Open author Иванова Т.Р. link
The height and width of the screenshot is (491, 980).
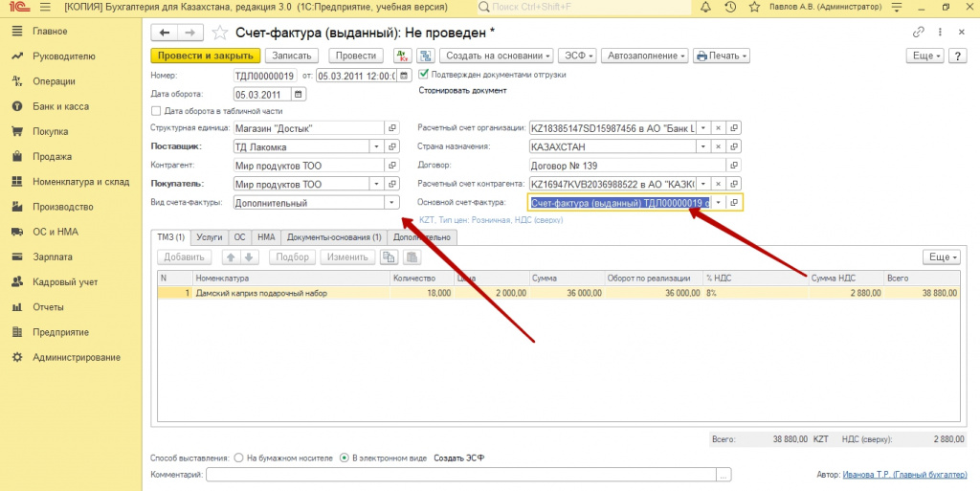[905, 475]
